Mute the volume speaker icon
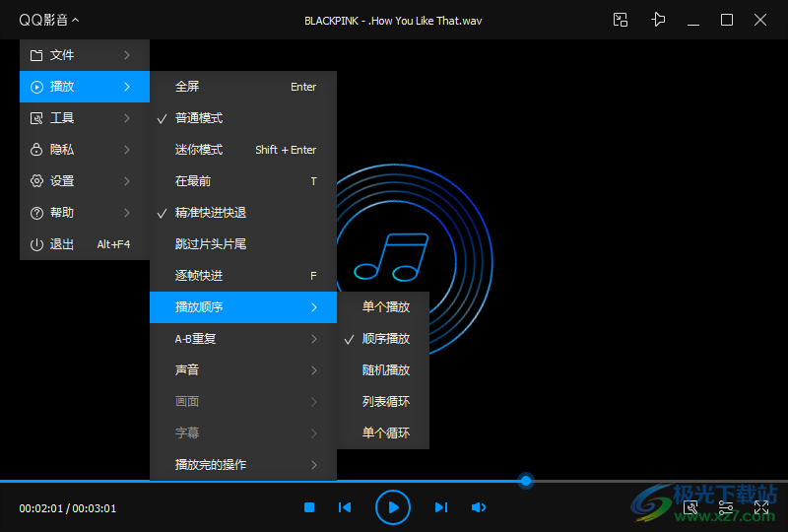Screen dimensions: 788x532 pyautogui.click(x=479, y=507)
